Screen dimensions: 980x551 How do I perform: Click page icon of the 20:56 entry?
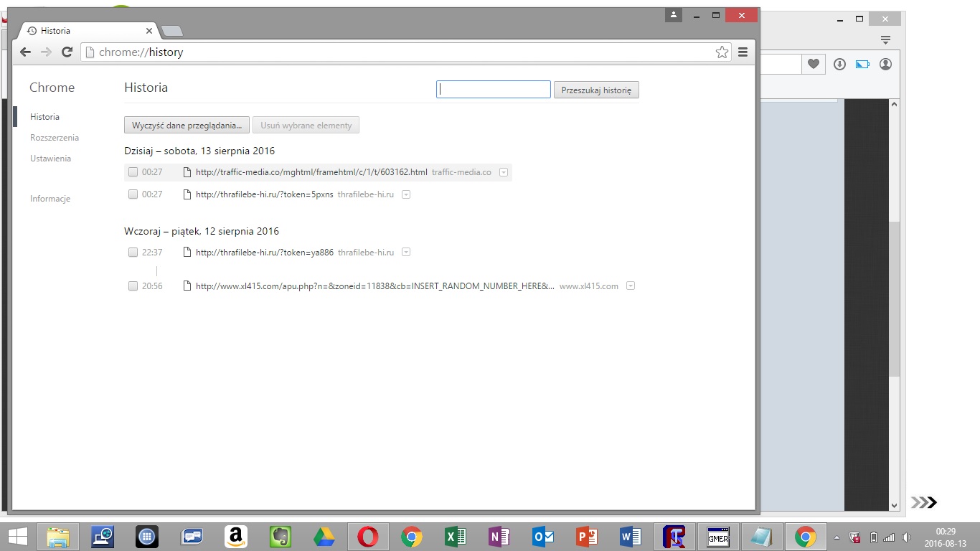click(187, 286)
